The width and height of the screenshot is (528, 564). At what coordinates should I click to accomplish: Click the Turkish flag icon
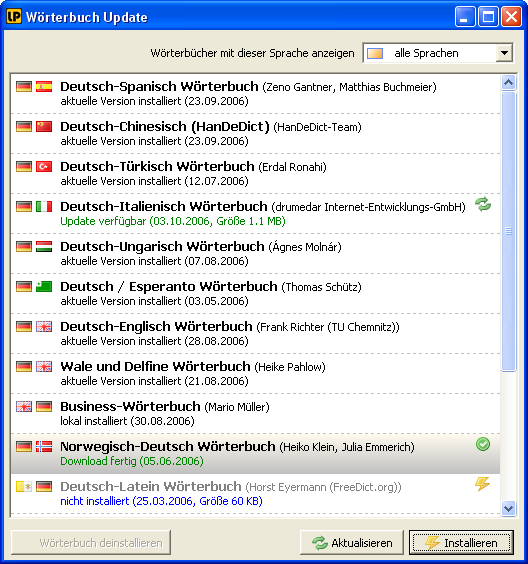(44, 167)
